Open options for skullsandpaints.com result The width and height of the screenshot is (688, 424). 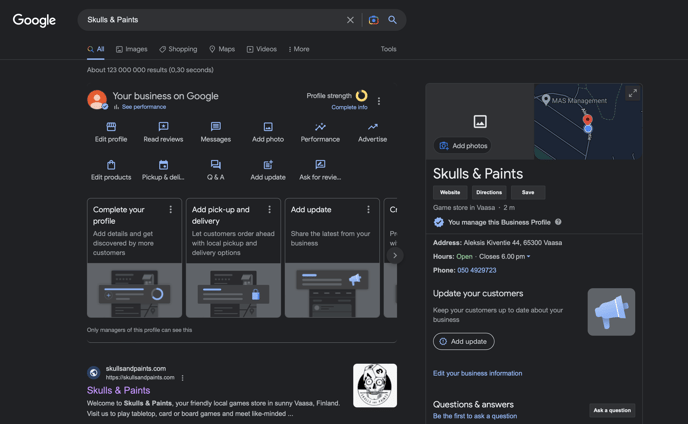click(183, 377)
